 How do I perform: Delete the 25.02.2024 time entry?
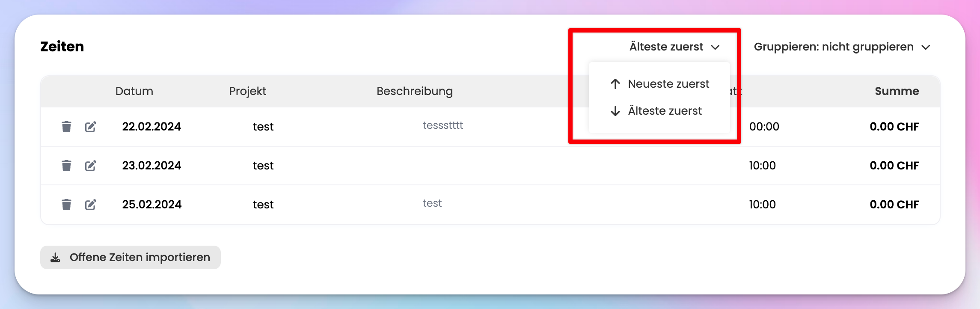[x=66, y=205]
